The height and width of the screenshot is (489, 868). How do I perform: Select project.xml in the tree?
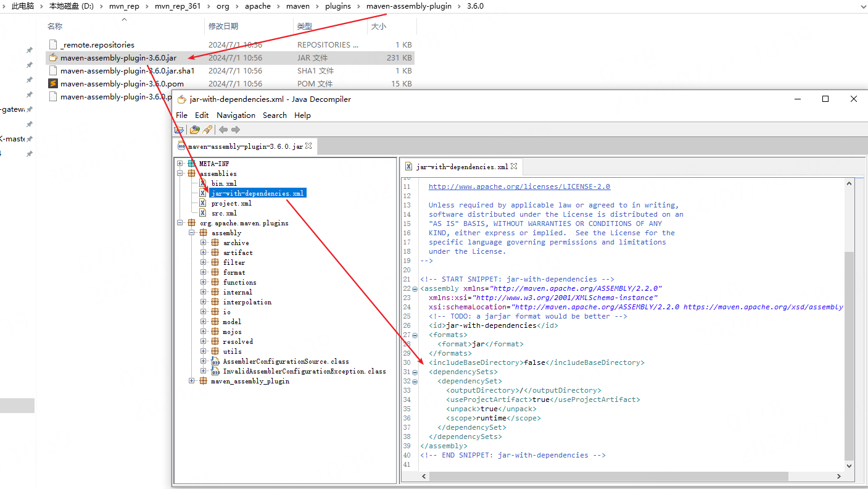(x=231, y=203)
